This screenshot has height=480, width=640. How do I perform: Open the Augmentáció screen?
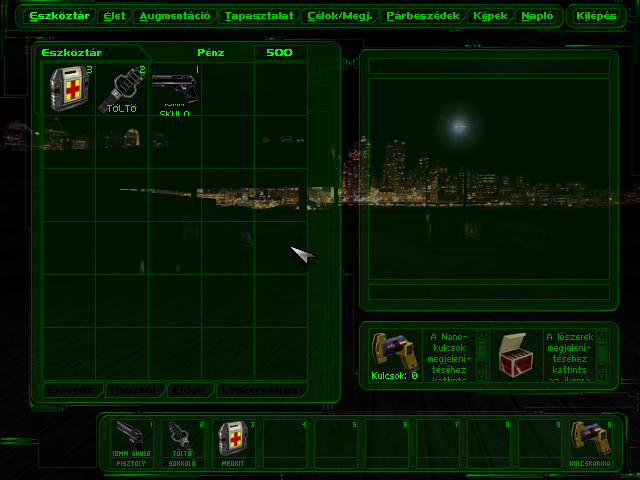click(x=174, y=16)
